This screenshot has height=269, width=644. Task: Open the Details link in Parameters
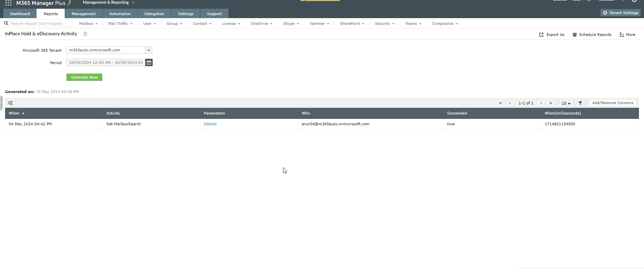(x=210, y=124)
